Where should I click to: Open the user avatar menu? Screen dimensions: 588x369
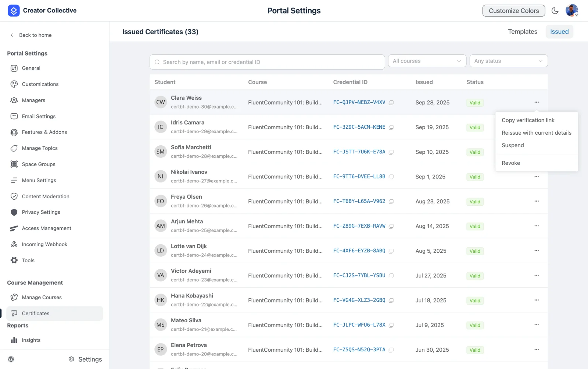572,10
